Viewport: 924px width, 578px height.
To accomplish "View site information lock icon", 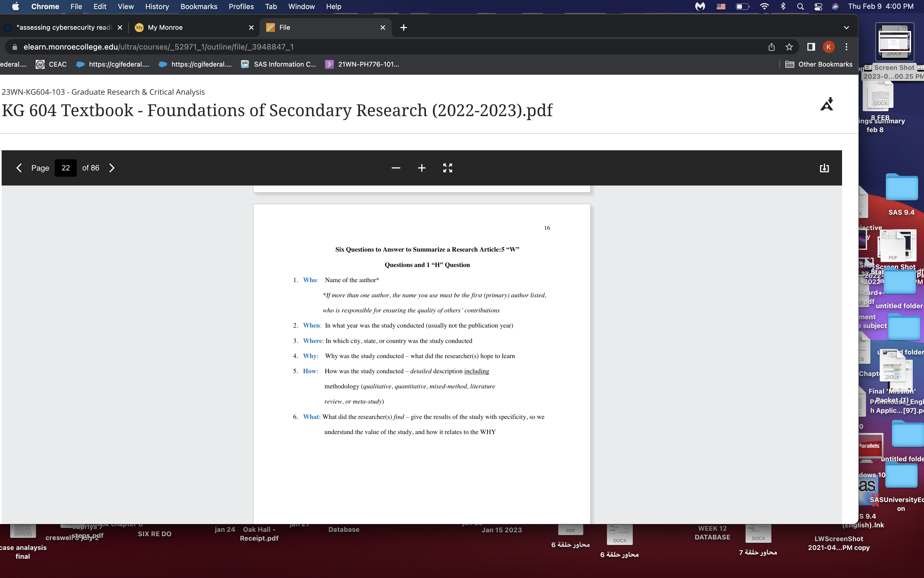I will pyautogui.click(x=15, y=47).
